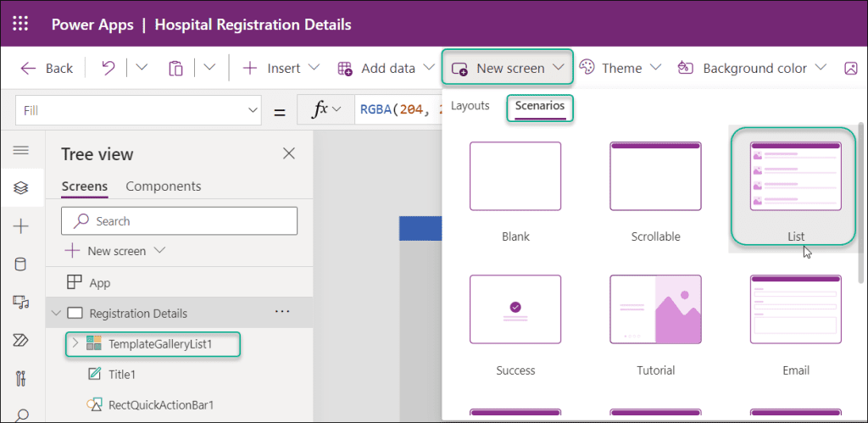868x423 pixels.
Task: Open the Insert menu
Action: point(281,68)
